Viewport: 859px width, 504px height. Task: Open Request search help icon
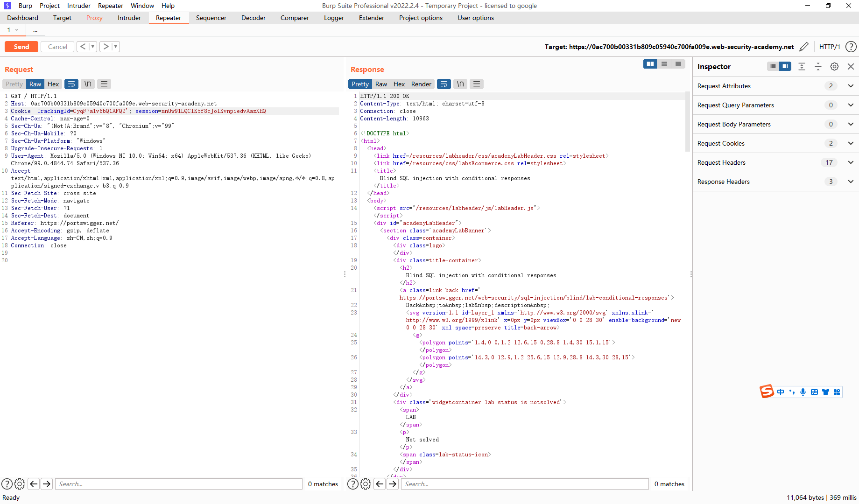pyautogui.click(x=7, y=484)
